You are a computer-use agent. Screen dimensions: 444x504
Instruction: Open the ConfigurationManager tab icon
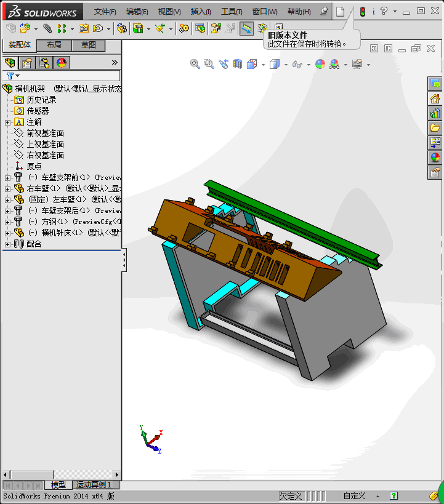tap(44, 63)
